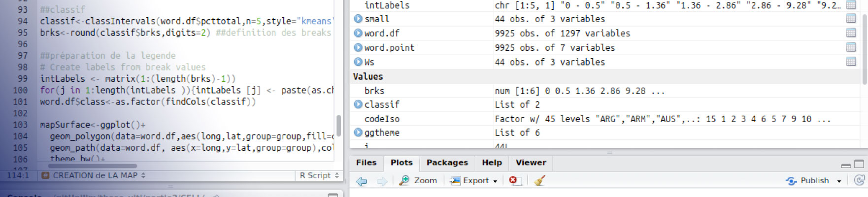868x197 pixels.
Task: Click the next plot forward arrow
Action: pos(382,181)
